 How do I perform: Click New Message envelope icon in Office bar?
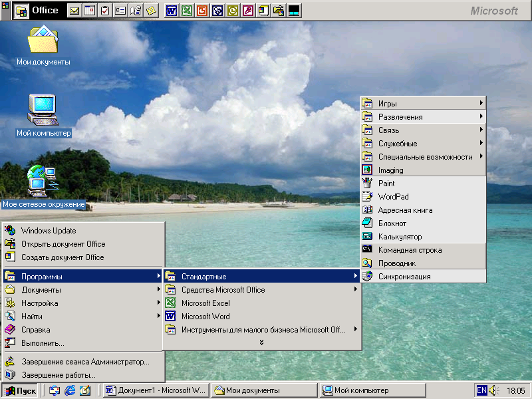74,11
